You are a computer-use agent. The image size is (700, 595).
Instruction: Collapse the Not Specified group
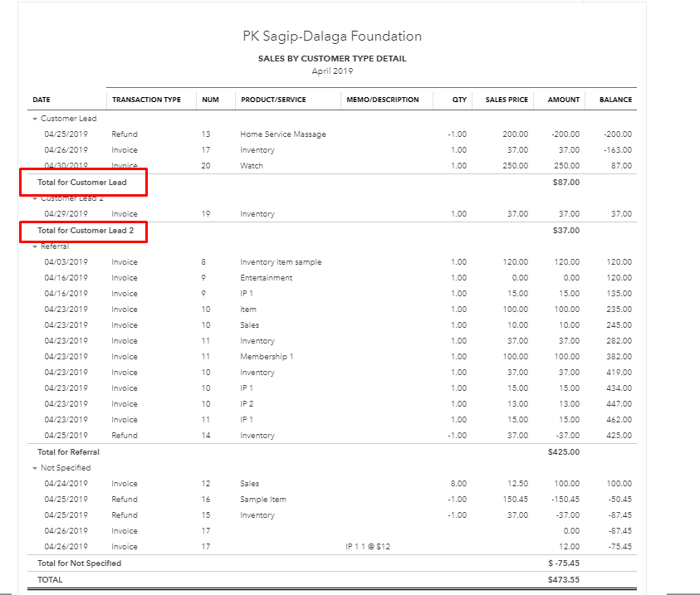pos(35,468)
